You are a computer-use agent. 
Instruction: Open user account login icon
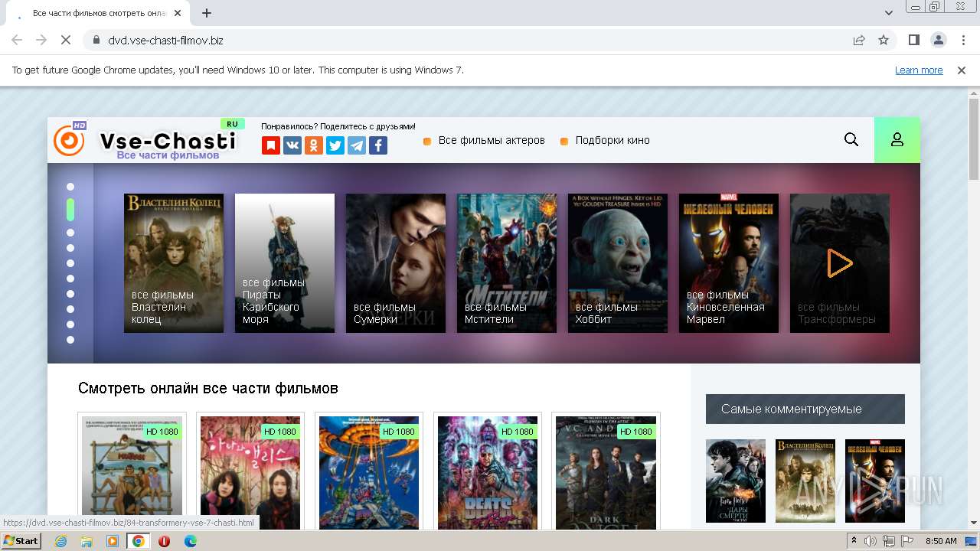click(x=897, y=140)
